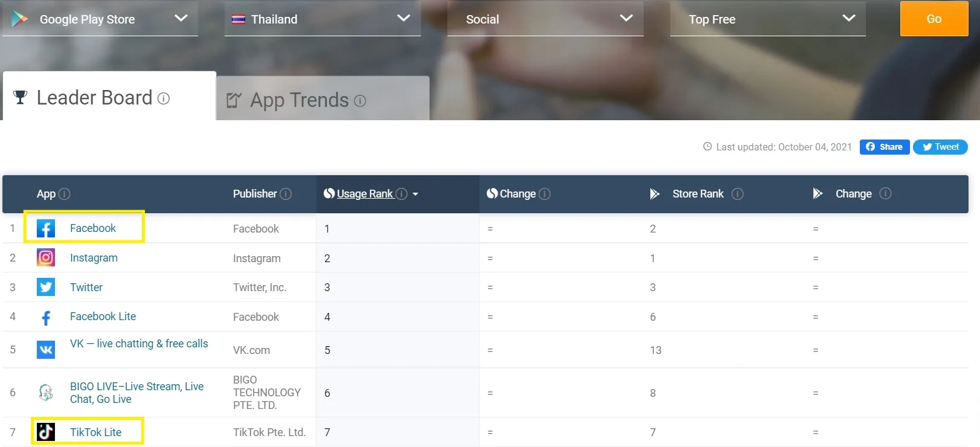Click the App Trends info icon
Screen dimensions: 980x447
tap(360, 101)
